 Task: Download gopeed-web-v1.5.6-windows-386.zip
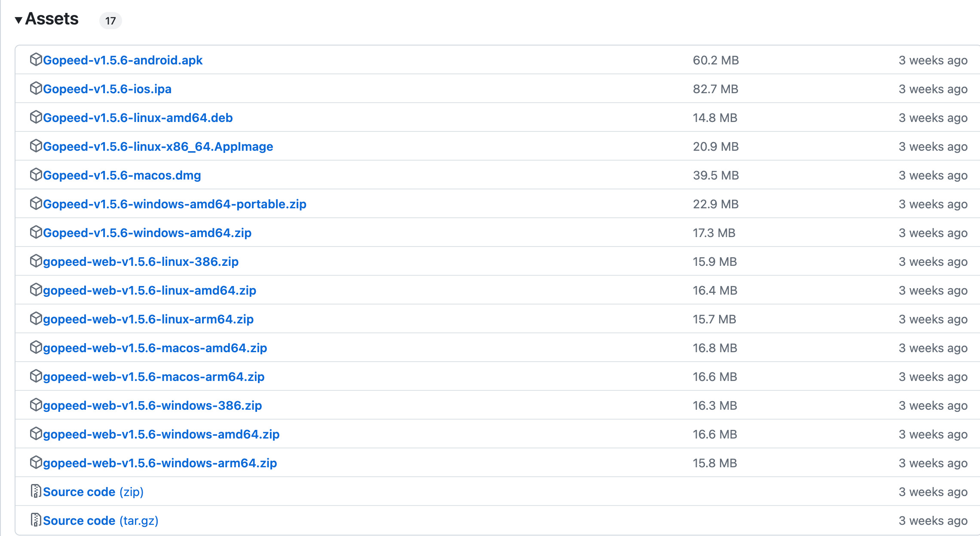[x=152, y=405]
